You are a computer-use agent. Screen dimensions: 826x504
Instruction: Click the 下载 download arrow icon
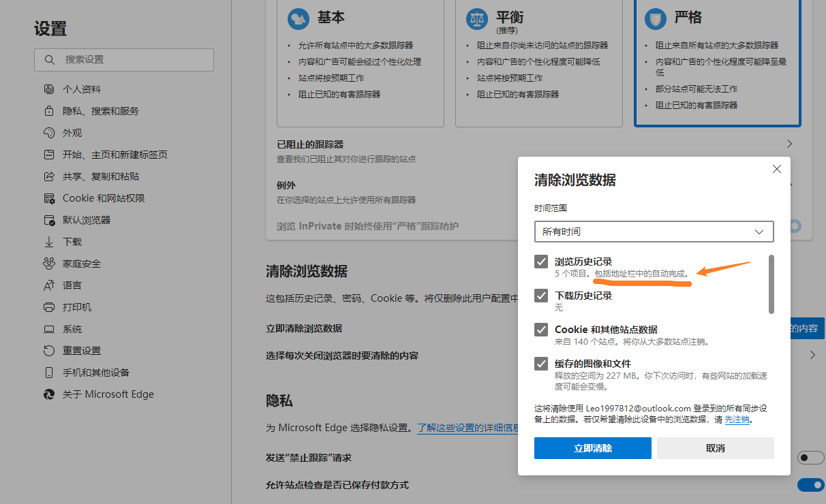click(49, 242)
